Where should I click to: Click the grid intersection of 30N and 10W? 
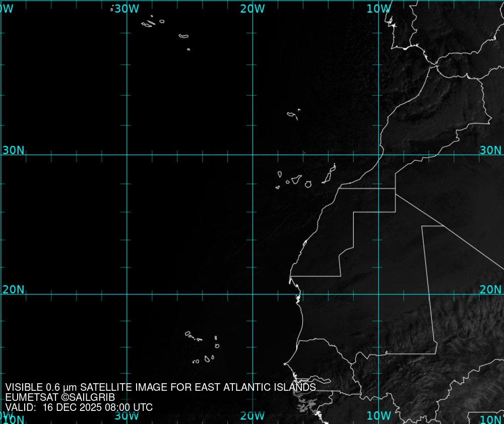point(379,155)
